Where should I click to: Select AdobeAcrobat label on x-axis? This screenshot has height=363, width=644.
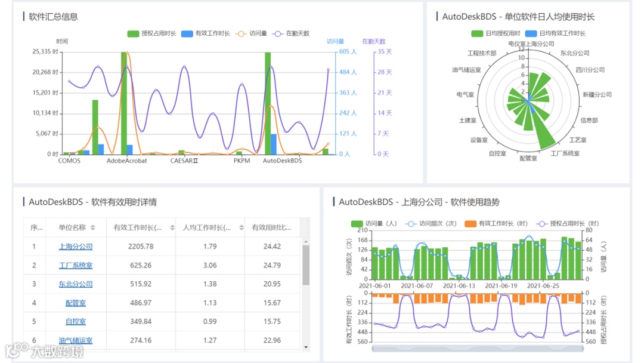pyautogui.click(x=127, y=161)
